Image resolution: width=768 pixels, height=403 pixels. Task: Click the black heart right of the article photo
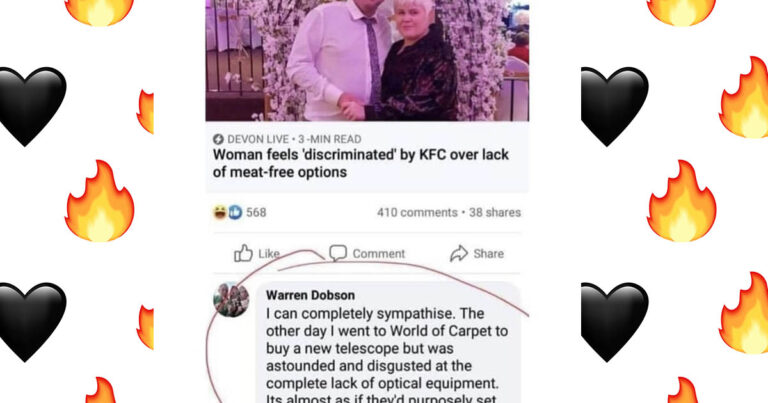(x=614, y=104)
